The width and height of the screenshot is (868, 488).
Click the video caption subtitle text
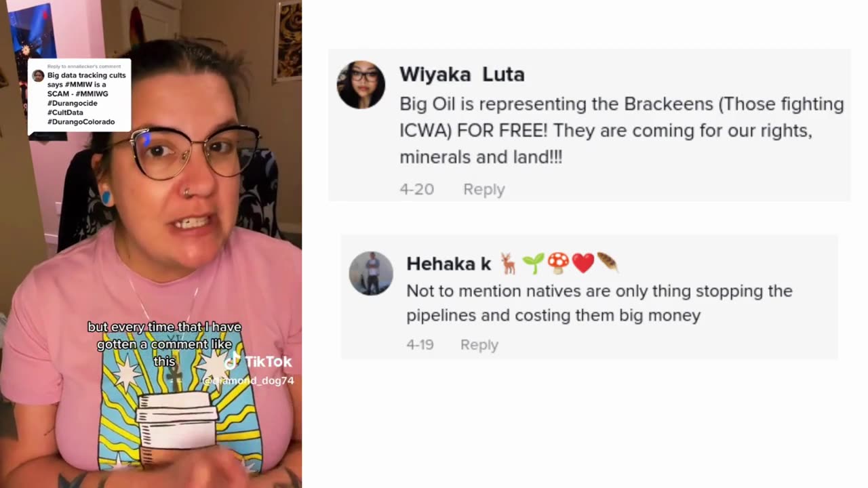pyautogui.click(x=164, y=344)
